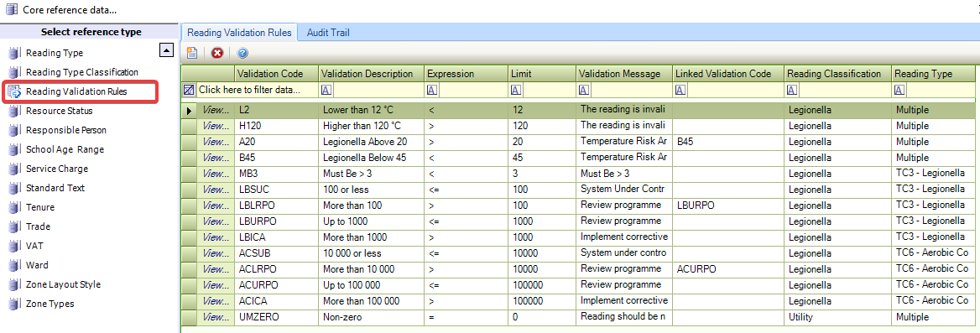
Task: Click the Limit column filter icon
Action: [515, 90]
